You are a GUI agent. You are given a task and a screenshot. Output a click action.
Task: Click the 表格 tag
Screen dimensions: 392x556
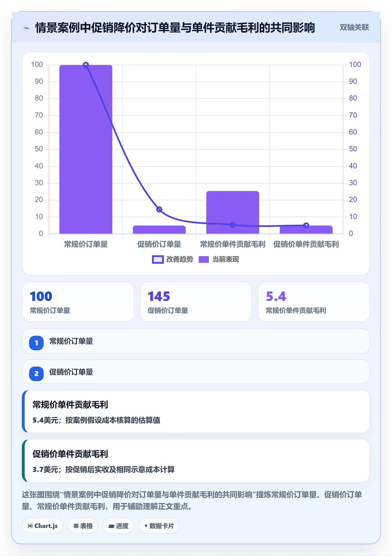[x=83, y=526]
